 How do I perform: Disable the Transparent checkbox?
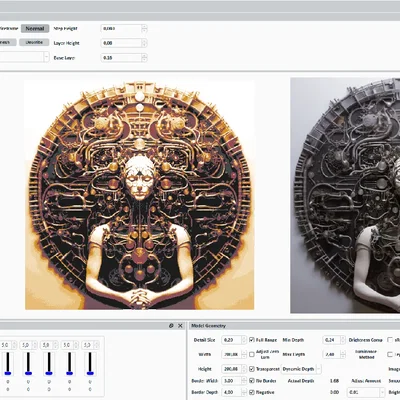click(x=252, y=369)
